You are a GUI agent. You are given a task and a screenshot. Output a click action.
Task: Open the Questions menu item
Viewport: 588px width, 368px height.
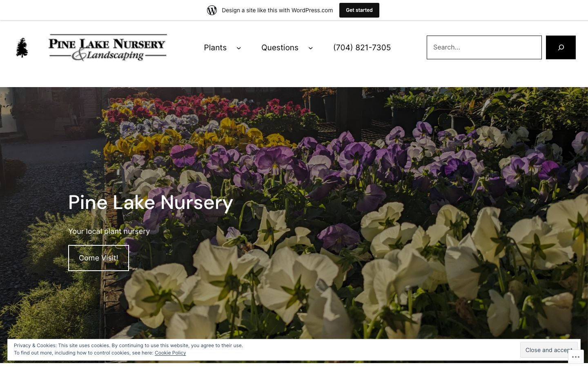(280, 47)
